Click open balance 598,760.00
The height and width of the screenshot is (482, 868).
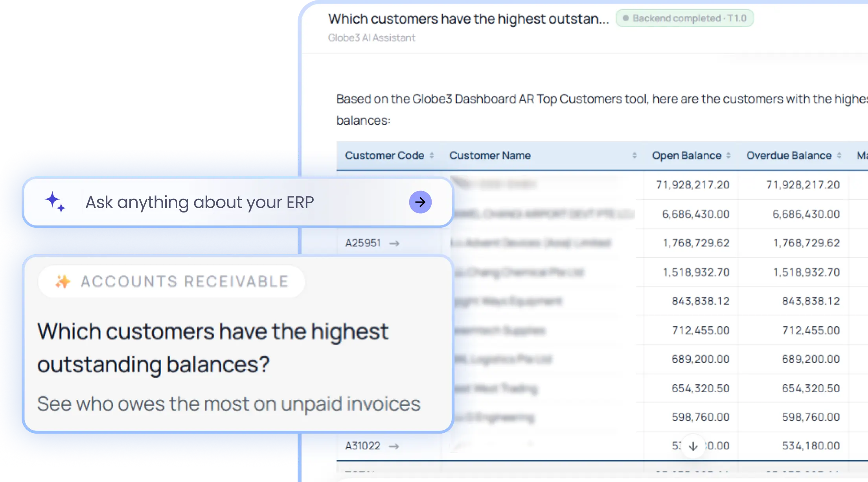[701, 417]
